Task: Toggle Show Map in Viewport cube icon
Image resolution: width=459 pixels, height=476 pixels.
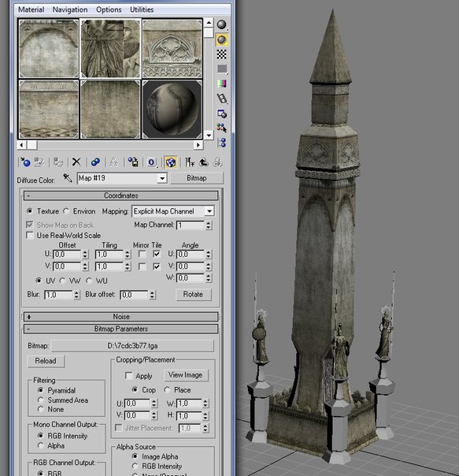Action: (171, 162)
